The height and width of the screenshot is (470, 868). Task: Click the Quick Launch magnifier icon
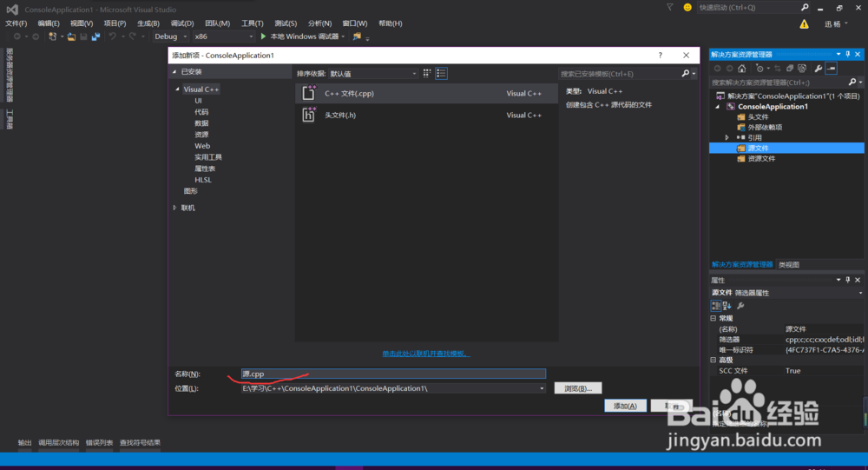tap(805, 7)
